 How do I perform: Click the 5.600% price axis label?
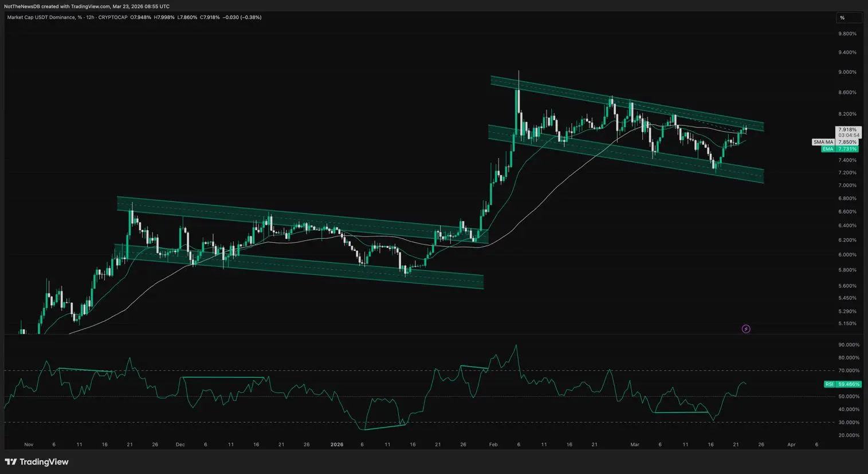tap(847, 286)
